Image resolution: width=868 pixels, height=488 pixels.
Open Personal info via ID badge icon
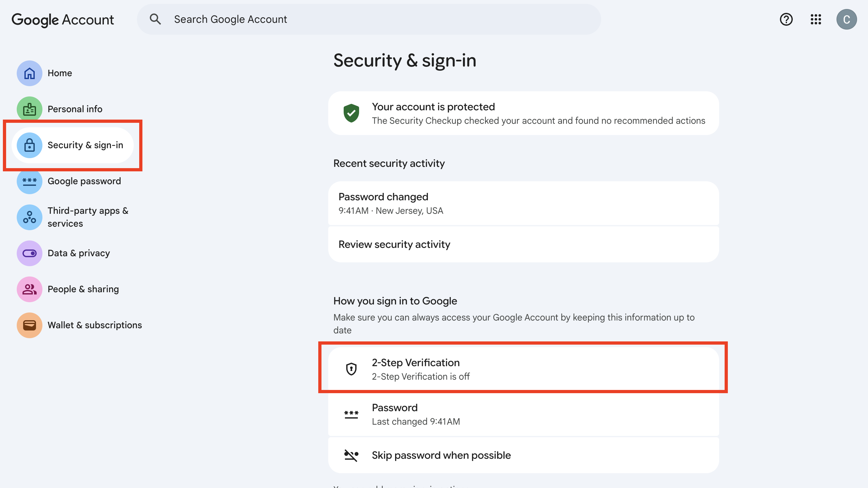[x=29, y=109]
